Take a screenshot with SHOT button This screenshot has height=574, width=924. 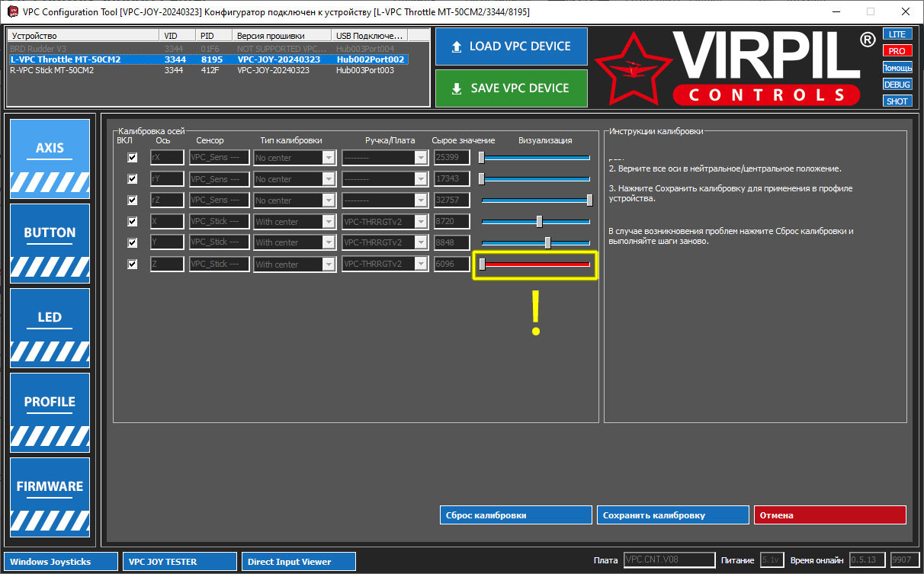(x=897, y=101)
